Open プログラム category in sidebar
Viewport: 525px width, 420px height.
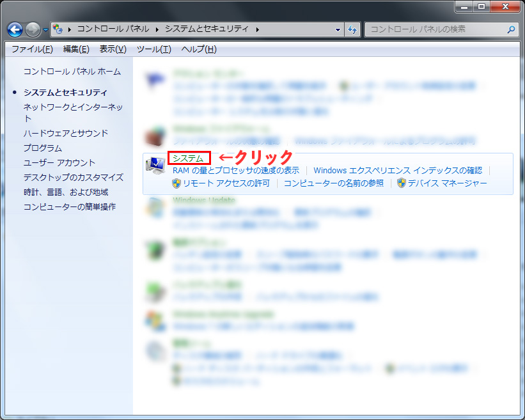(42, 148)
